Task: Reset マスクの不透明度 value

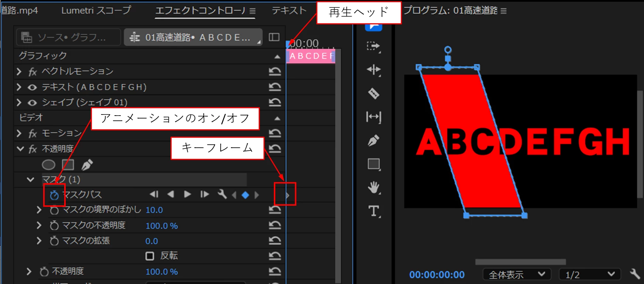Action: tap(275, 225)
